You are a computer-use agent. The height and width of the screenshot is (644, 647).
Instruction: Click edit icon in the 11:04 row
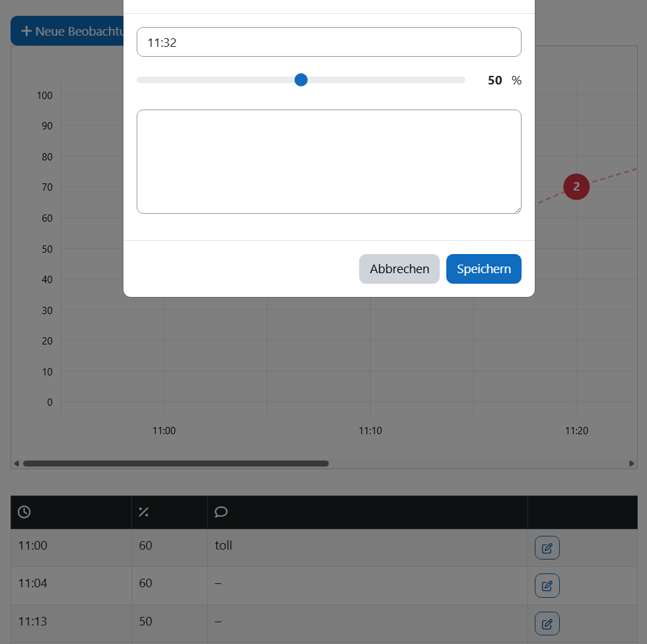(x=547, y=585)
